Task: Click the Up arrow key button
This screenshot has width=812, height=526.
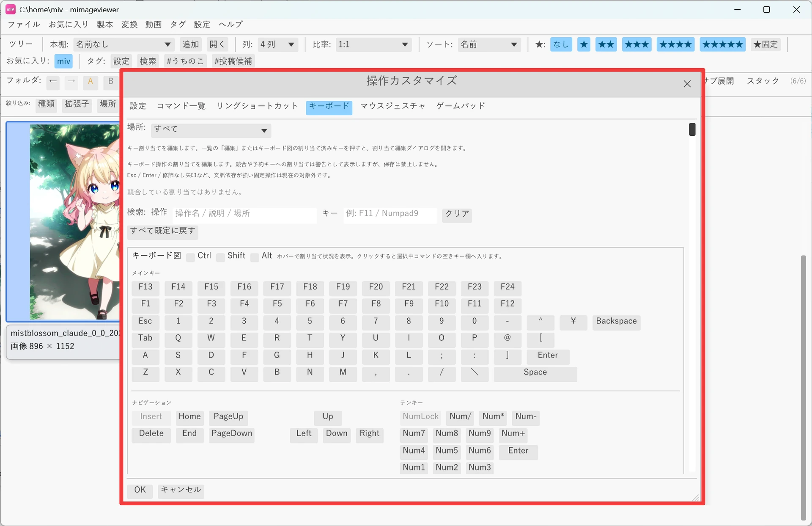Action: point(328,417)
